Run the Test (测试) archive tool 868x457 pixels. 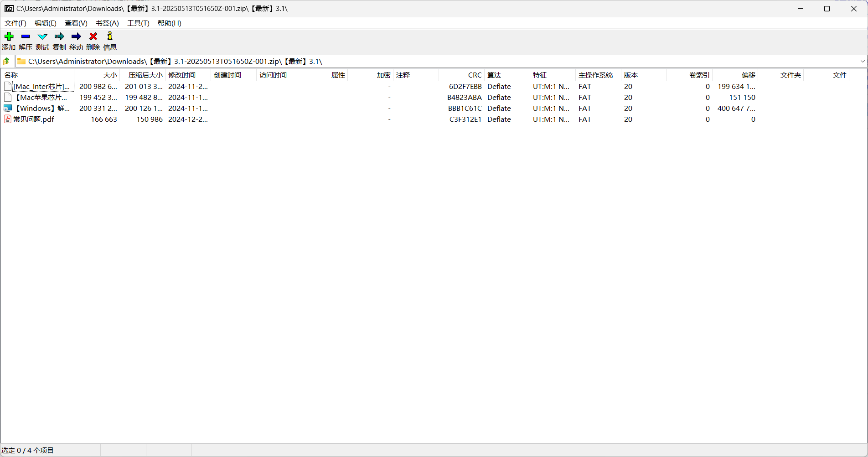point(42,36)
